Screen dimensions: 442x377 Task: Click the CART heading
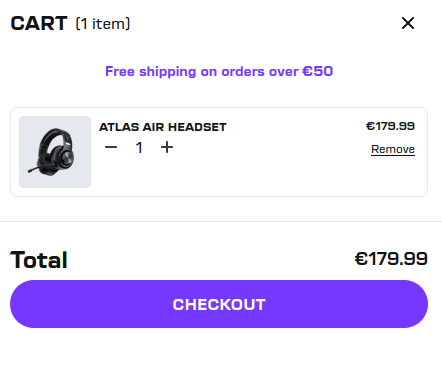pos(39,24)
